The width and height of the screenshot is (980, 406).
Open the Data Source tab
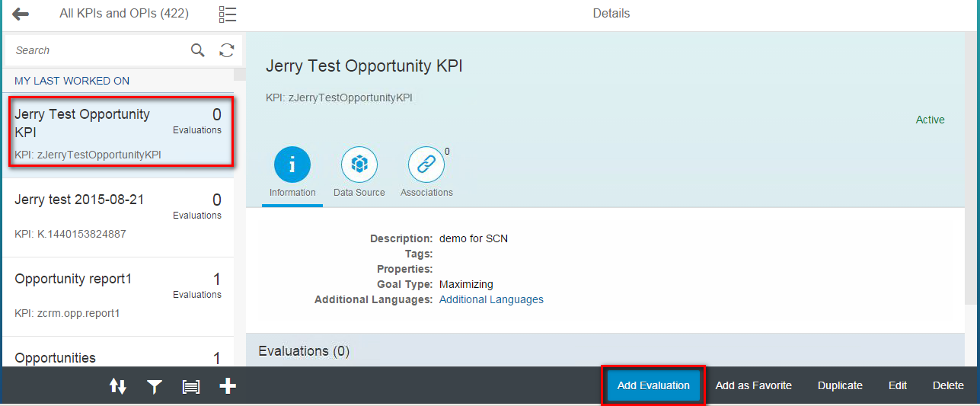359,173
